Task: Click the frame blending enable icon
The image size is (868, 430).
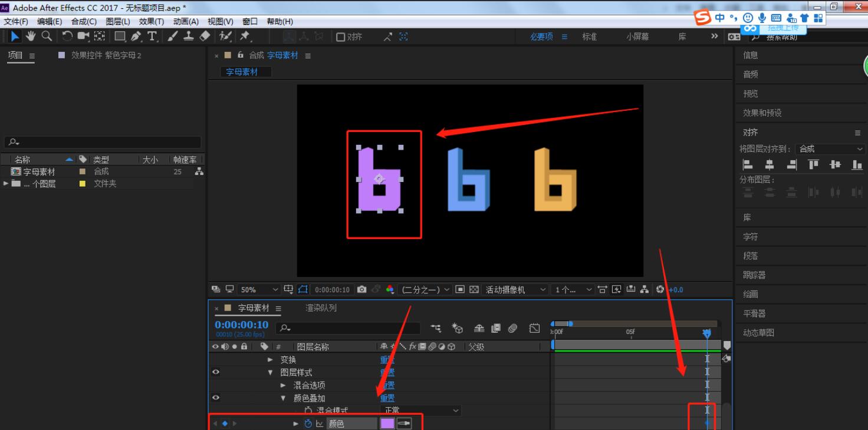Action: click(x=495, y=329)
